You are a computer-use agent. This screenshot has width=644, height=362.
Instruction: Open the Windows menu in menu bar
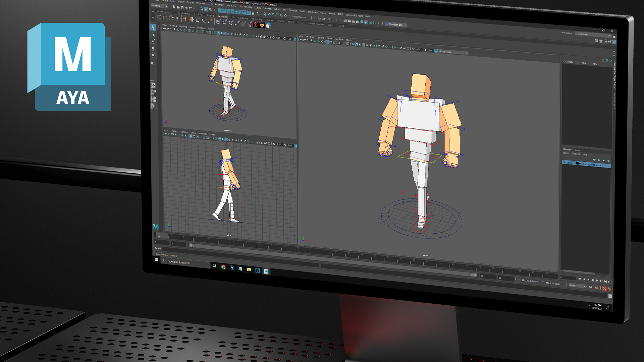click(x=200, y=3)
